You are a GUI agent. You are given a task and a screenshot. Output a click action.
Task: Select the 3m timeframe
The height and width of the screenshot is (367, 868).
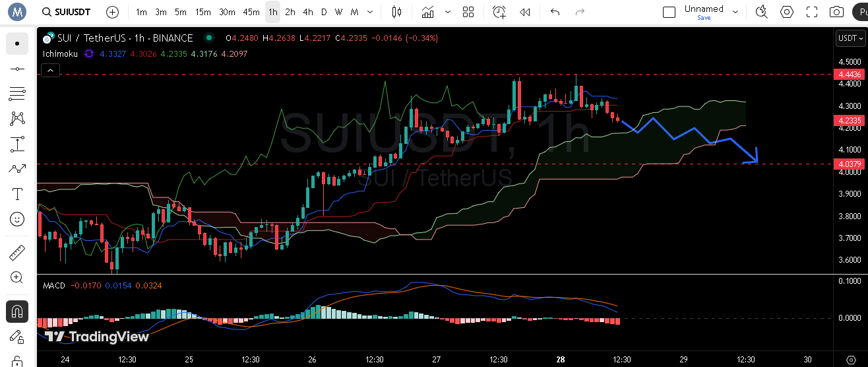161,12
